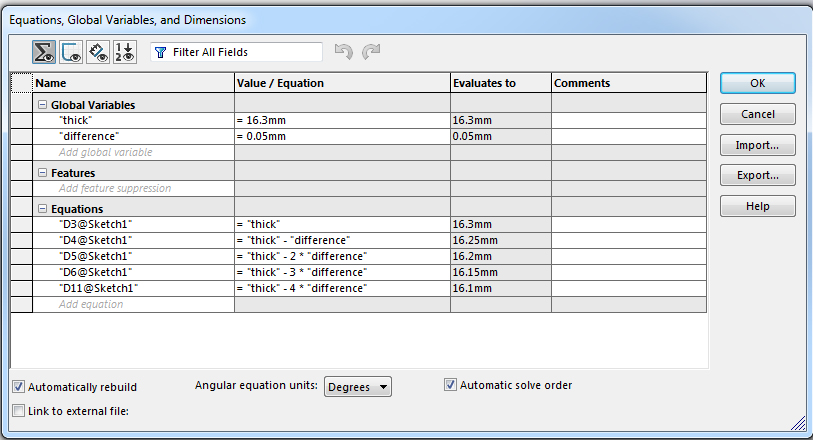Toggle Automatic solve order checkbox
813x440 pixels.
tap(450, 385)
